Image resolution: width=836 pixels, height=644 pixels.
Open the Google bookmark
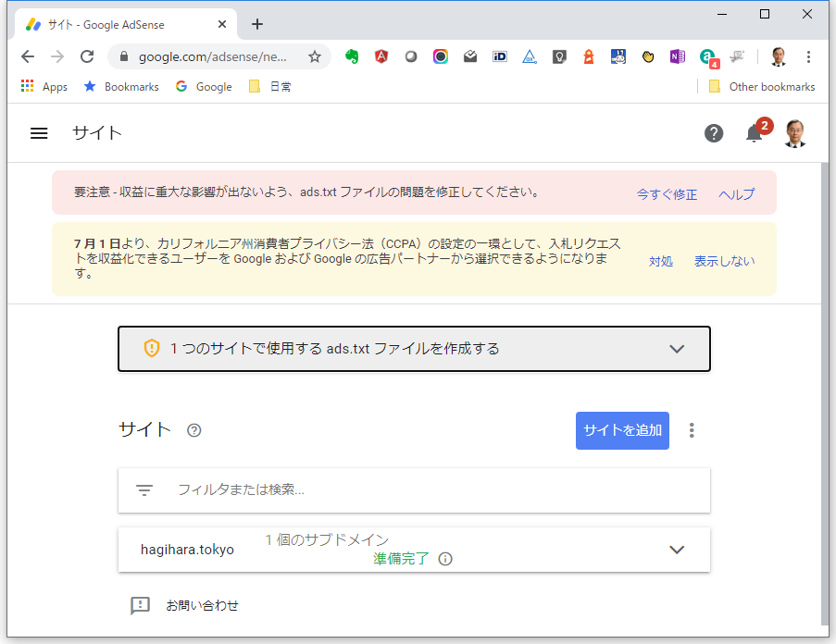[x=204, y=86]
